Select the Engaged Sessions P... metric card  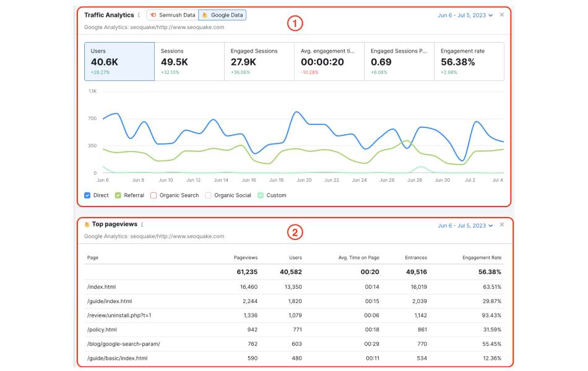399,61
